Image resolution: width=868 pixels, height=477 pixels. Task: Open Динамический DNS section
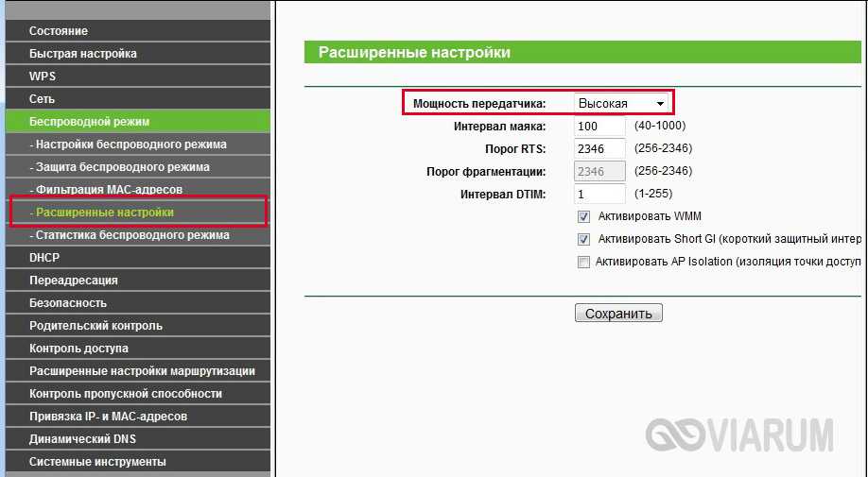[138, 439]
